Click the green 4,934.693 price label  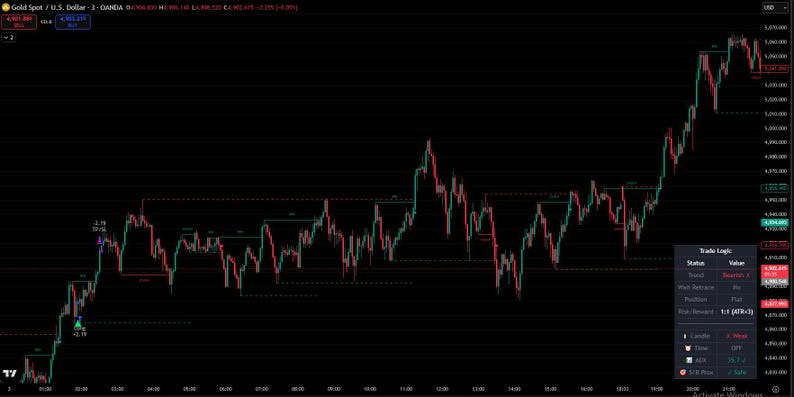point(774,222)
